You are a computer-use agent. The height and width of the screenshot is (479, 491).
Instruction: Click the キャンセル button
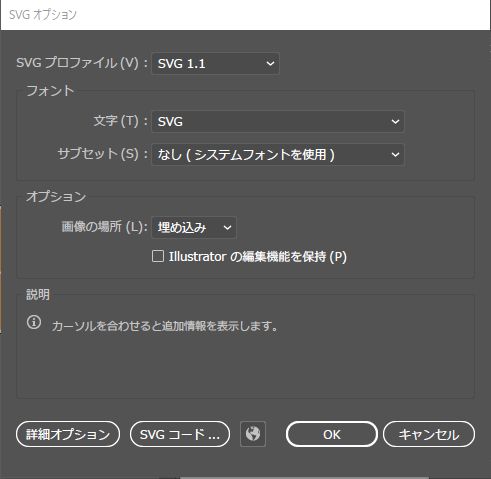429,434
